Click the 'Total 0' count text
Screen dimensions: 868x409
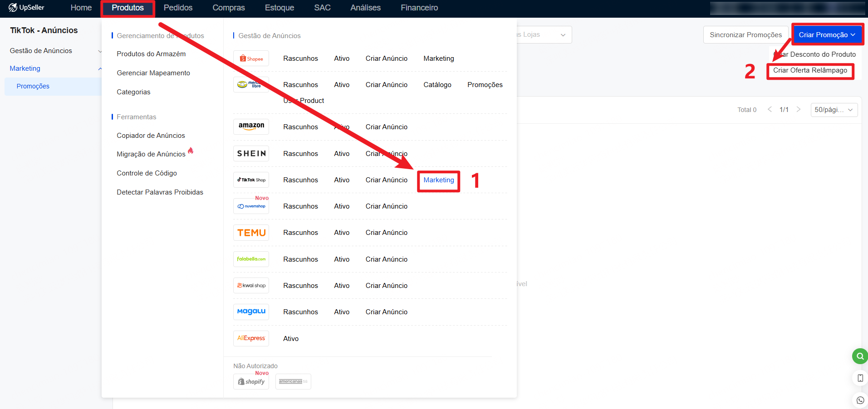[x=747, y=110]
